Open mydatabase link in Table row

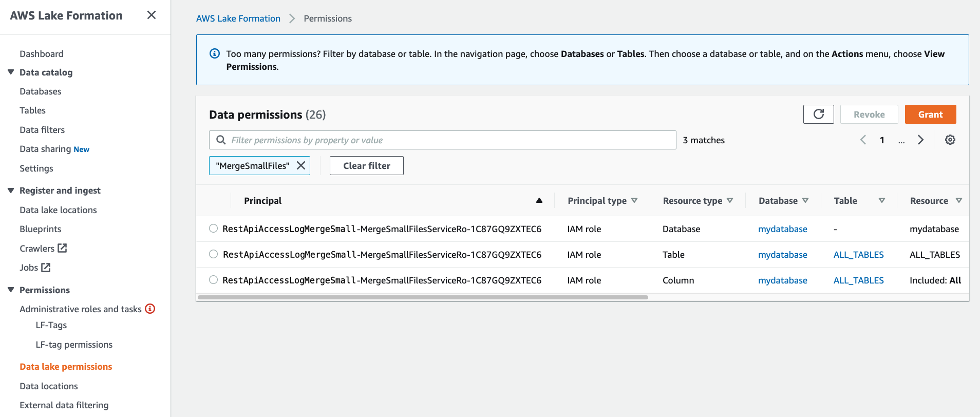click(x=783, y=254)
